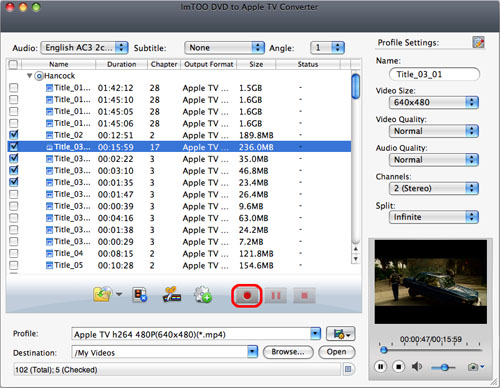Select the row with duration 00:01:47
Viewport: 500px width, 388px height.
179,194
